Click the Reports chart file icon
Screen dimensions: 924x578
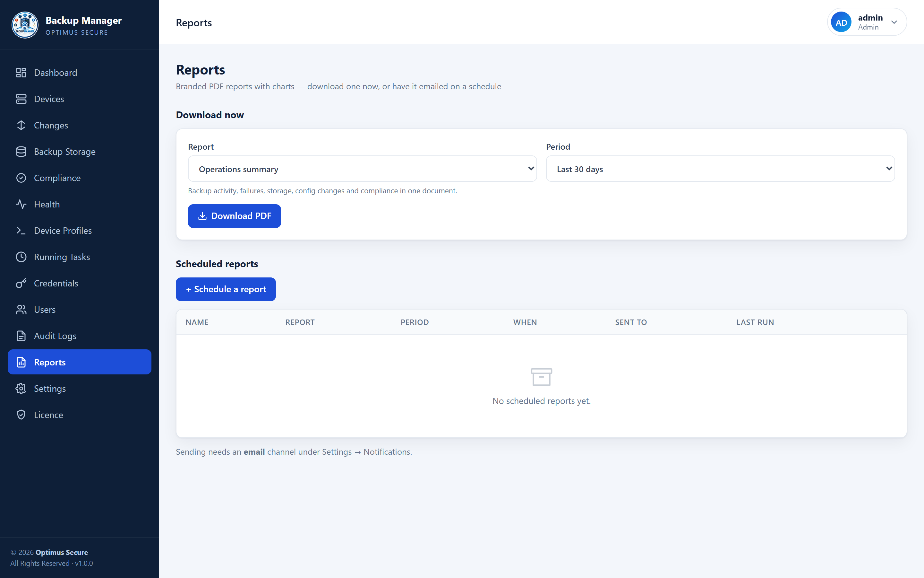point(21,363)
